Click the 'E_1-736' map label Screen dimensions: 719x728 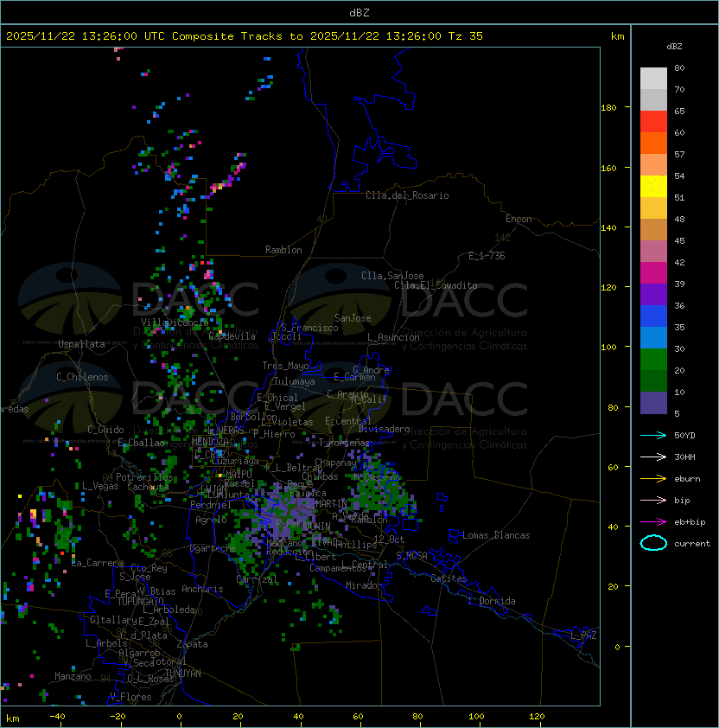487,256
